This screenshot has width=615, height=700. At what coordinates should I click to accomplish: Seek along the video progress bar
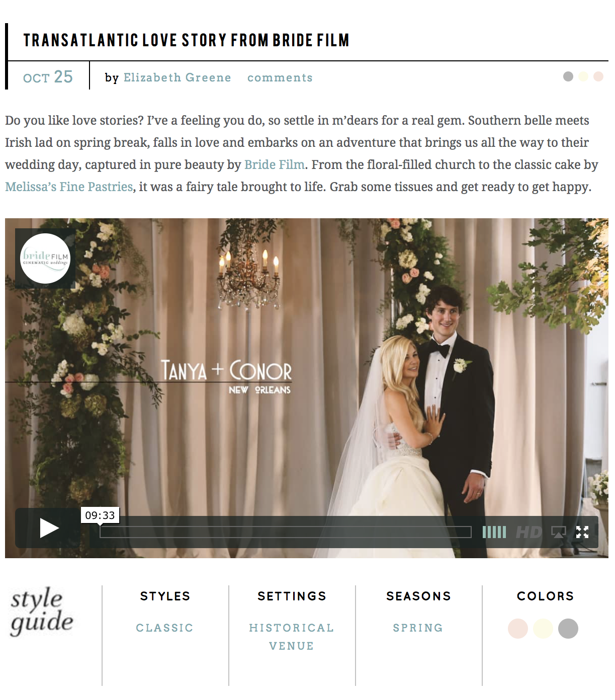coord(286,532)
